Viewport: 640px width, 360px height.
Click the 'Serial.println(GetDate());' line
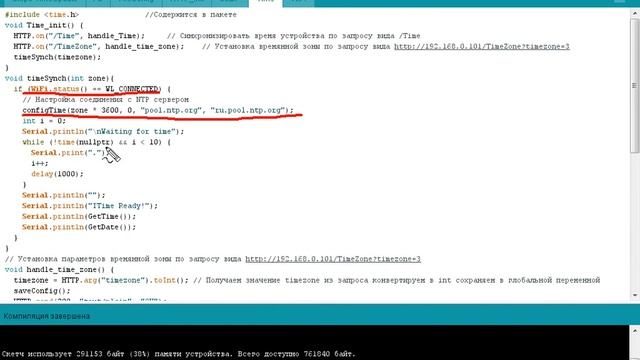(x=79, y=227)
